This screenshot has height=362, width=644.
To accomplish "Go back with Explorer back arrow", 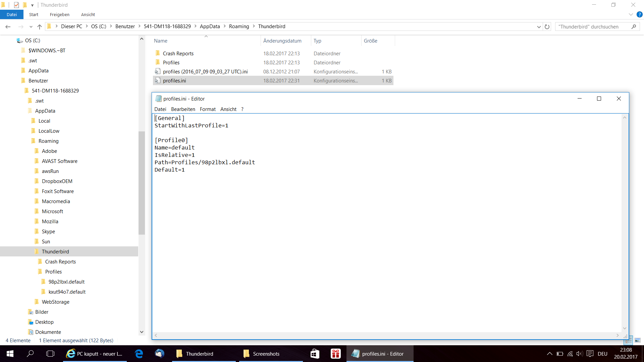I will pyautogui.click(x=8, y=26).
